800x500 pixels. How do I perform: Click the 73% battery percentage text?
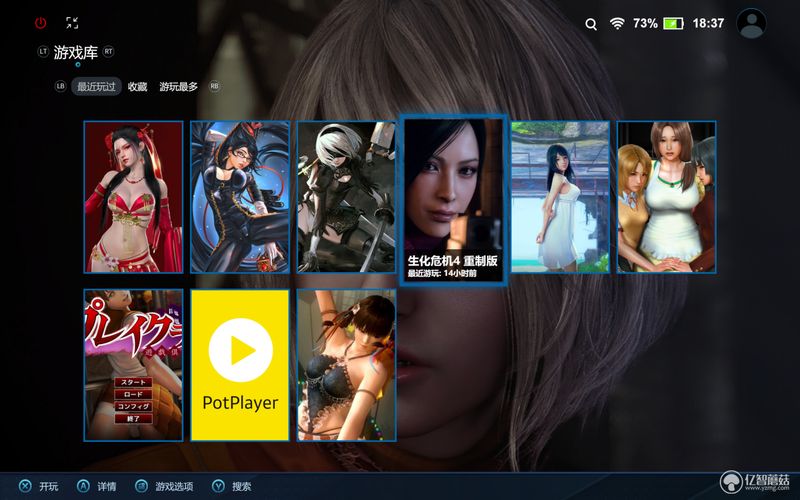click(x=645, y=23)
